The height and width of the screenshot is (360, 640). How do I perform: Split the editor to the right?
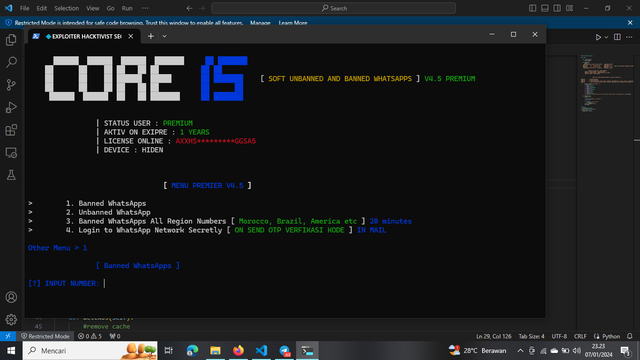[x=617, y=37]
